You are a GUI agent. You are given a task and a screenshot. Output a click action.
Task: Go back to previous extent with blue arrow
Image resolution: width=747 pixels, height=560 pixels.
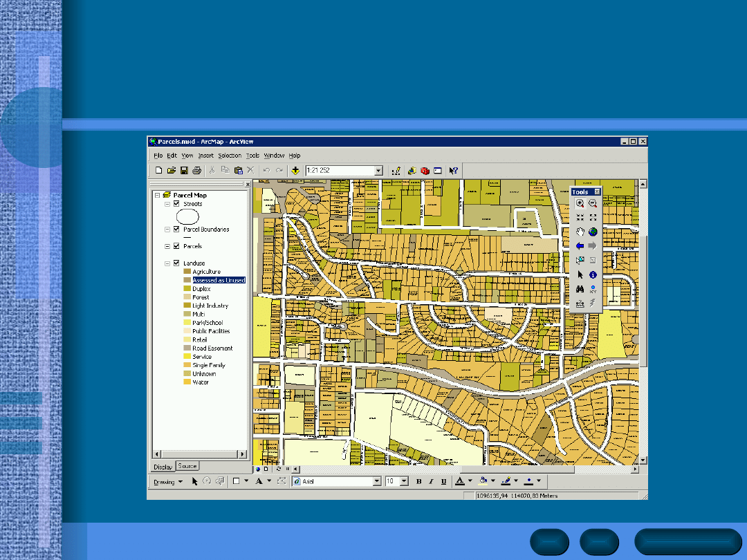580,246
